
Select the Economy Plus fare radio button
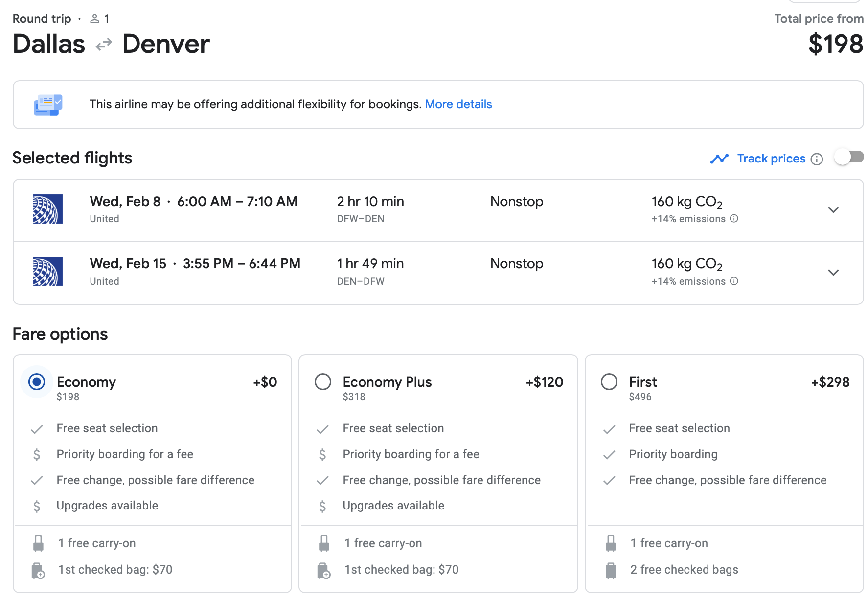(323, 382)
